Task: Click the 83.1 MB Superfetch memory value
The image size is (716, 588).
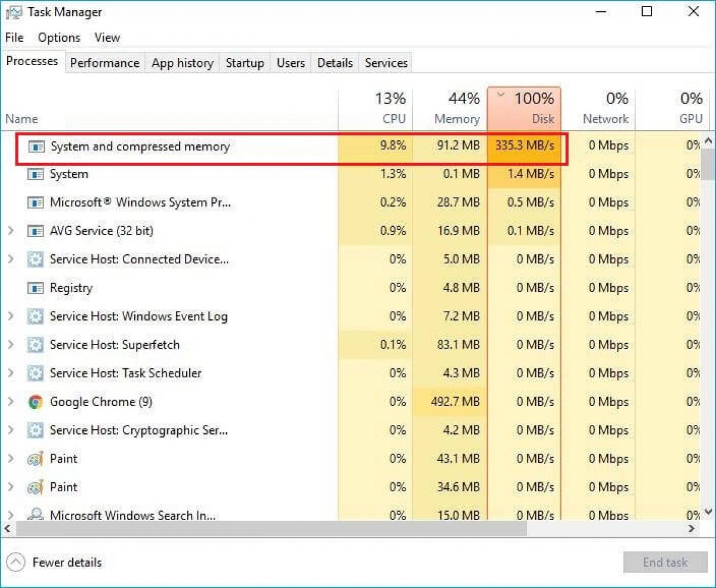Action: pyautogui.click(x=458, y=345)
